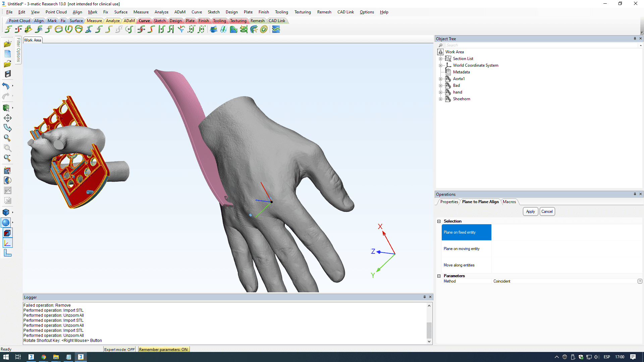Toggle Expert mode OFF indicator
The width and height of the screenshot is (644, 362).
[x=119, y=349]
